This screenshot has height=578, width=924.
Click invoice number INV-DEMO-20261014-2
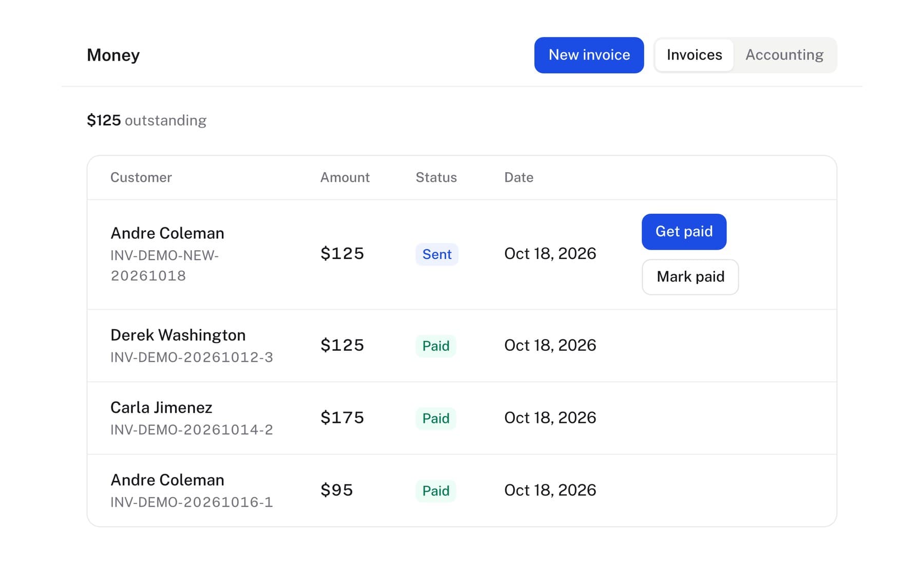click(192, 430)
